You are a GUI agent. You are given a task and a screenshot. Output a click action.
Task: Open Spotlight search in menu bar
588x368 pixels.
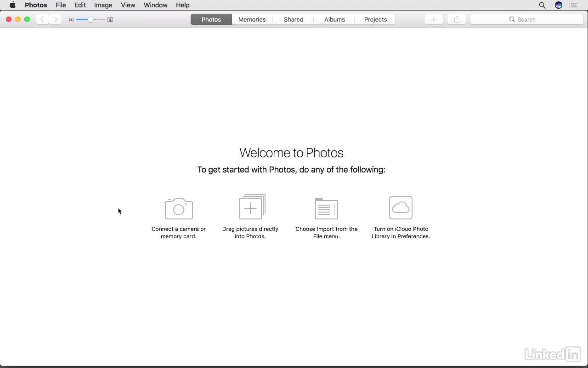coord(542,5)
